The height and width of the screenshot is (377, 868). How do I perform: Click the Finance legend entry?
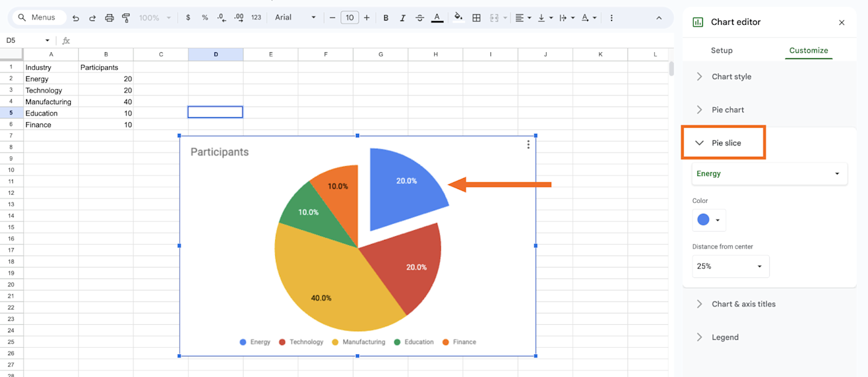coord(459,342)
